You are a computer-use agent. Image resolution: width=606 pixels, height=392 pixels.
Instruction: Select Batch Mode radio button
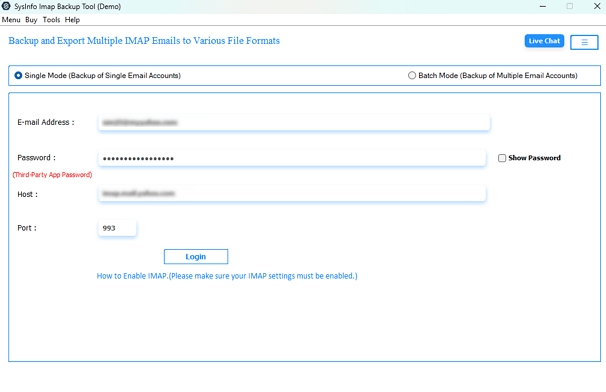412,75
